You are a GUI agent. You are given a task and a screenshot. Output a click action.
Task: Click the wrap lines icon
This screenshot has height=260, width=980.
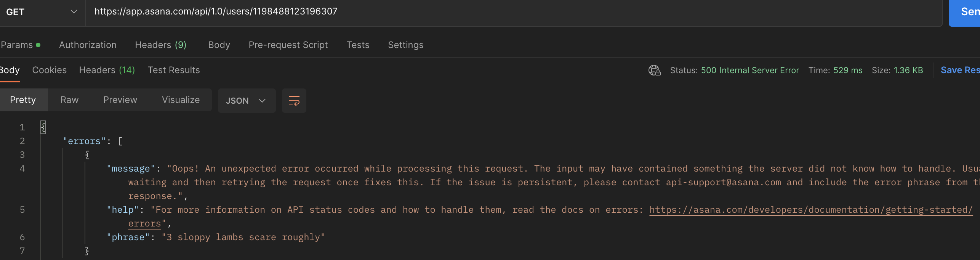pos(294,101)
